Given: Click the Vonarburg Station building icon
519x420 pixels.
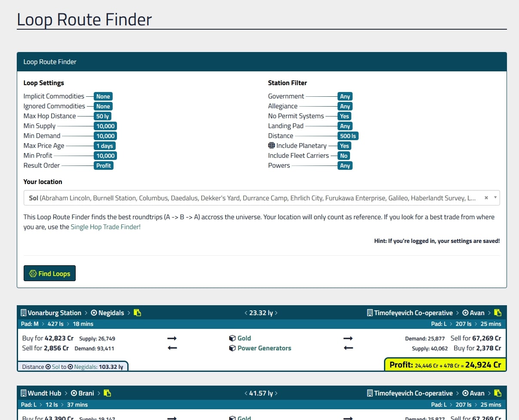Looking at the screenshot, I should 24,313.
